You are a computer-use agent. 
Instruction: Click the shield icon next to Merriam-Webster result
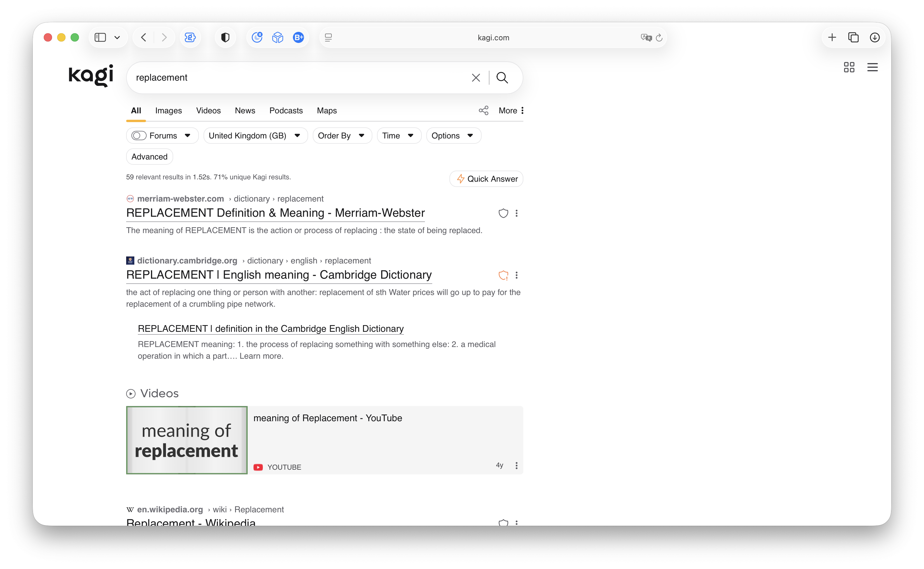[x=503, y=213]
